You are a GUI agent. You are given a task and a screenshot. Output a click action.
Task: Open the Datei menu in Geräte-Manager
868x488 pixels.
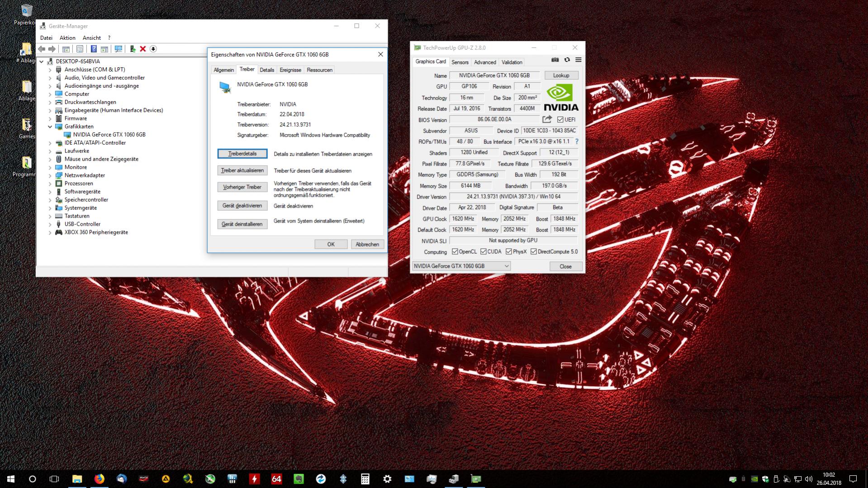click(46, 38)
